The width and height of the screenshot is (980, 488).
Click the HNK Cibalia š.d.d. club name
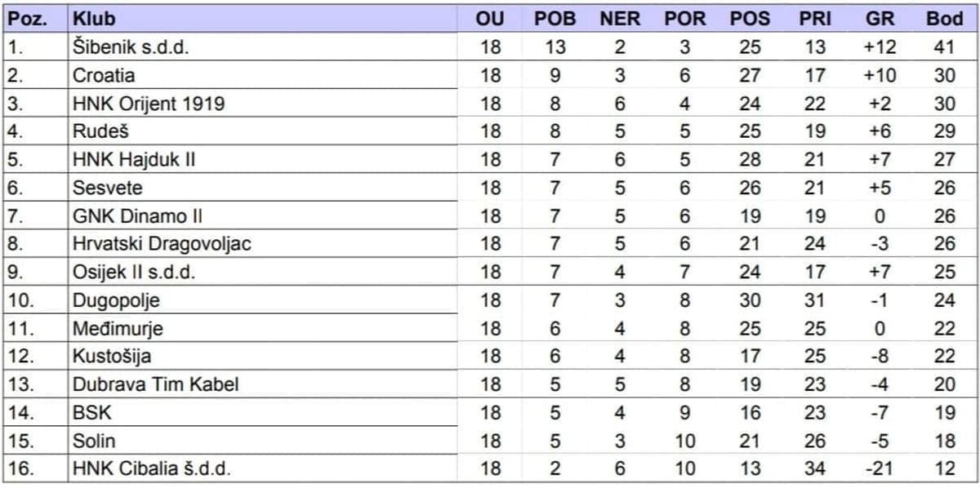[x=155, y=469]
